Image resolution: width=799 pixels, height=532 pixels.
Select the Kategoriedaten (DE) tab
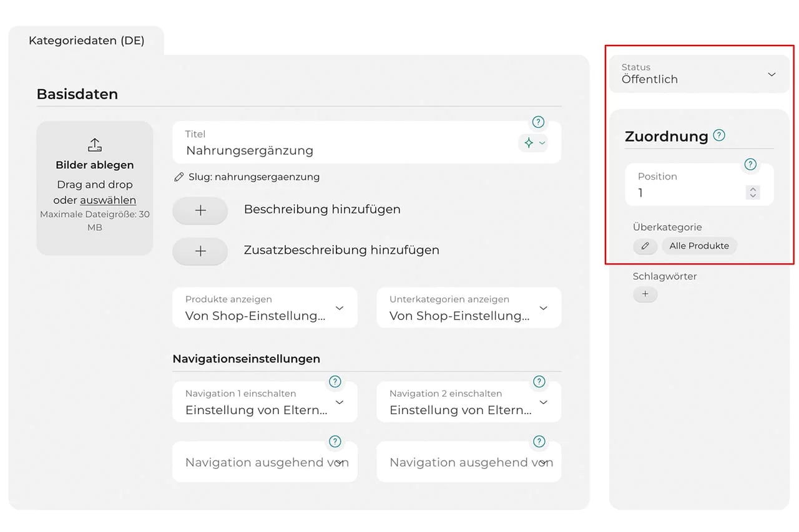(86, 41)
